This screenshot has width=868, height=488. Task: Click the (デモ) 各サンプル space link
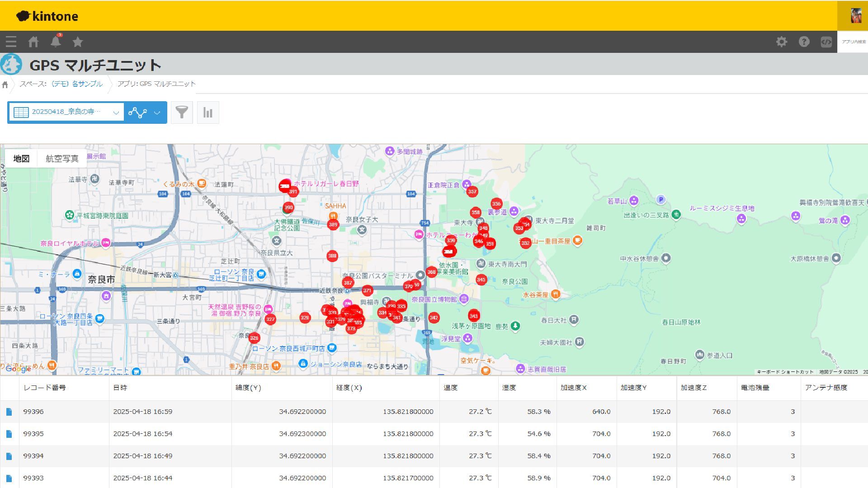[x=76, y=84]
